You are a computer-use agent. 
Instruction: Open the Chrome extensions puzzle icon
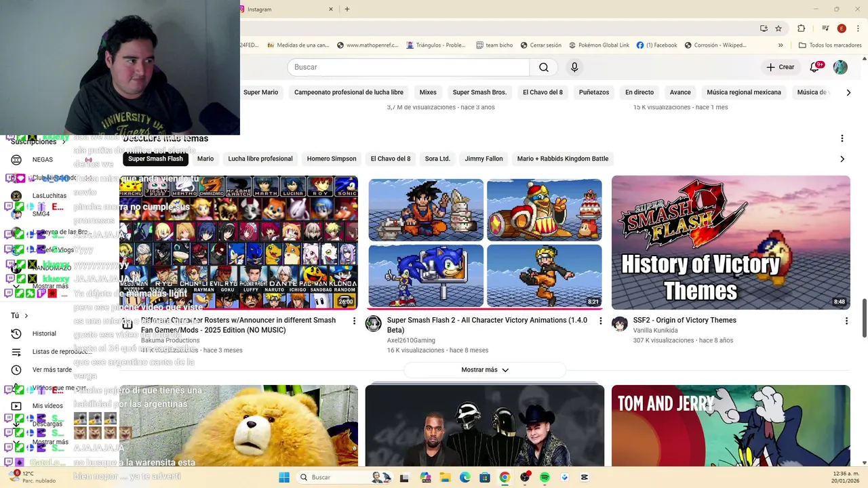[x=801, y=28]
